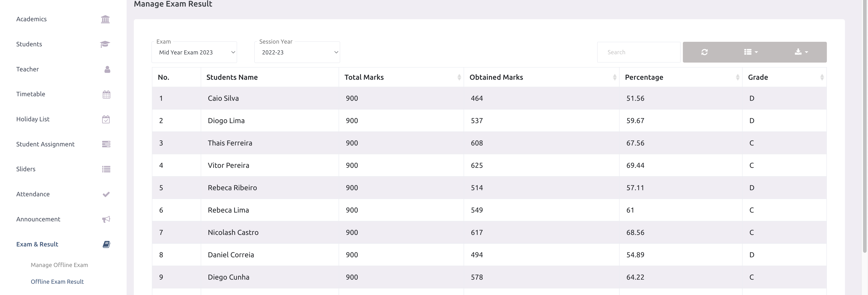The height and width of the screenshot is (295, 868).
Task: Open the export data dropdown
Action: 801,52
